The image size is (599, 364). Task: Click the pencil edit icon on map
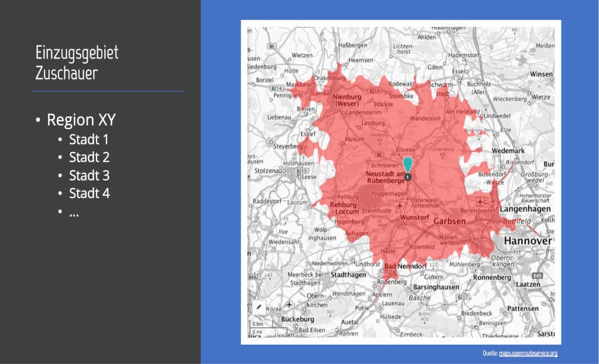(x=259, y=306)
